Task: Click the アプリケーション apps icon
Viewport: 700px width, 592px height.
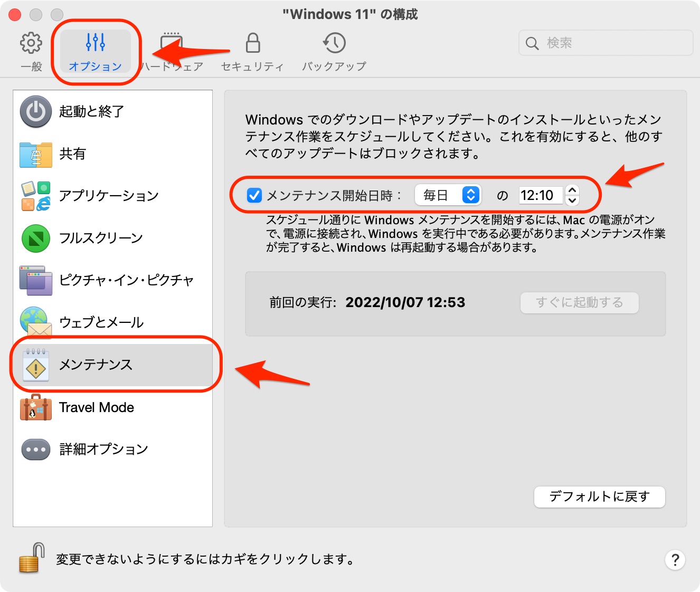Action: tap(36, 196)
